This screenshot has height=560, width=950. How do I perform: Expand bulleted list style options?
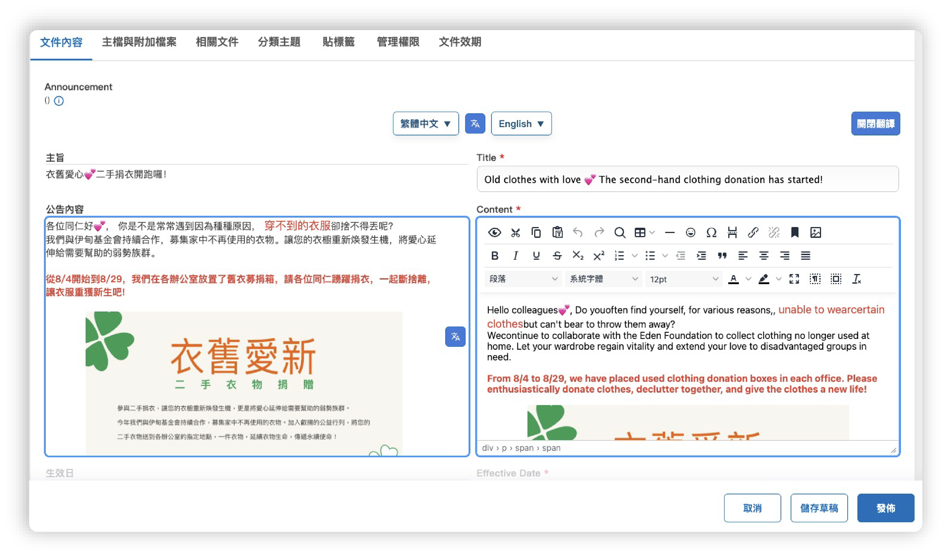click(665, 256)
